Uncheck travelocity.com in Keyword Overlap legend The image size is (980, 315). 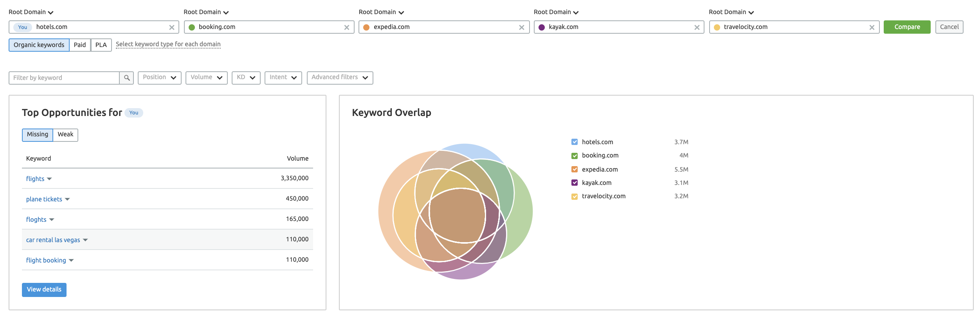(x=575, y=196)
